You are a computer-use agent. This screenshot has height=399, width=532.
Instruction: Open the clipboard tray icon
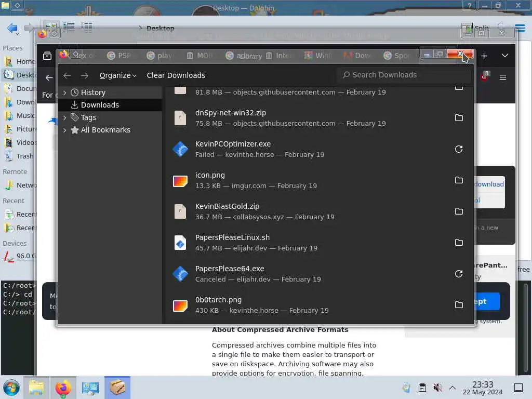(422, 388)
